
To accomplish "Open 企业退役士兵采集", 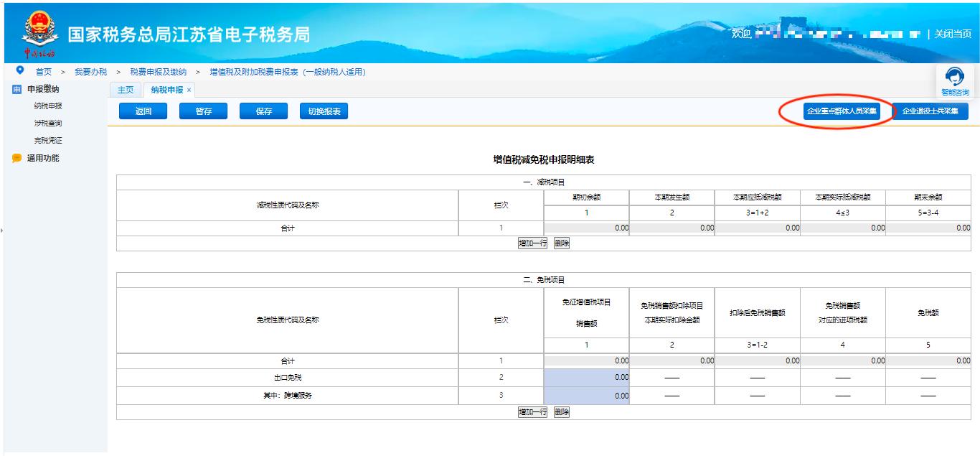I will pyautogui.click(x=930, y=111).
